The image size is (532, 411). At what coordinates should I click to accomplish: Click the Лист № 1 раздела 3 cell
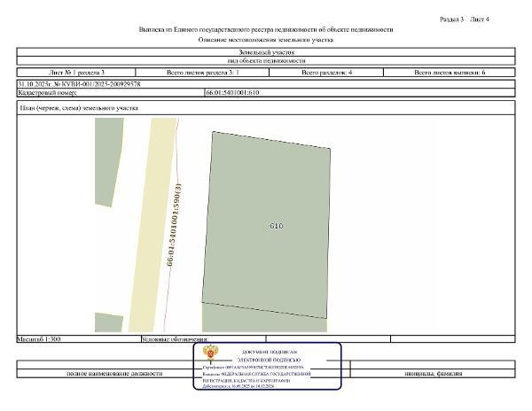(x=76, y=73)
